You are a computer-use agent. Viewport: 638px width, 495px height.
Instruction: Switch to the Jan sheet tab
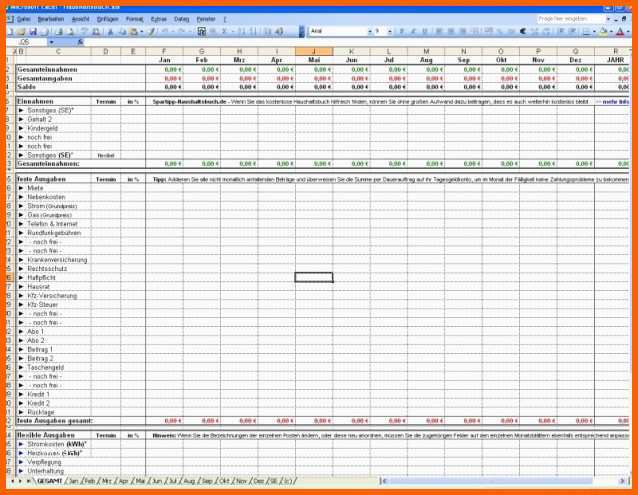coord(74,481)
